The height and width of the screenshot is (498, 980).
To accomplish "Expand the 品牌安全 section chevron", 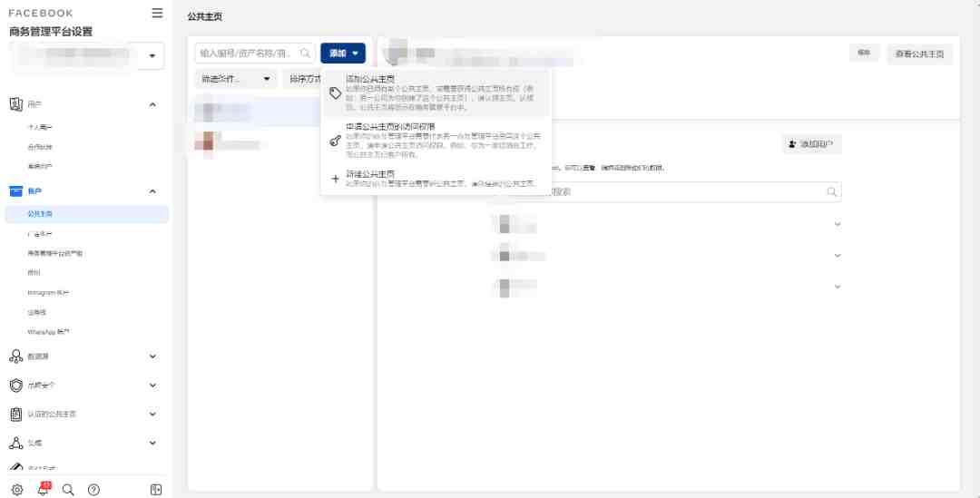I will coord(152,385).
